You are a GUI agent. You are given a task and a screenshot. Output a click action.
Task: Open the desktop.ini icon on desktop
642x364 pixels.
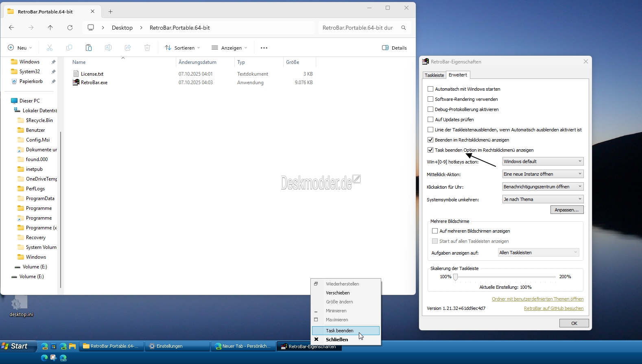click(x=19, y=303)
